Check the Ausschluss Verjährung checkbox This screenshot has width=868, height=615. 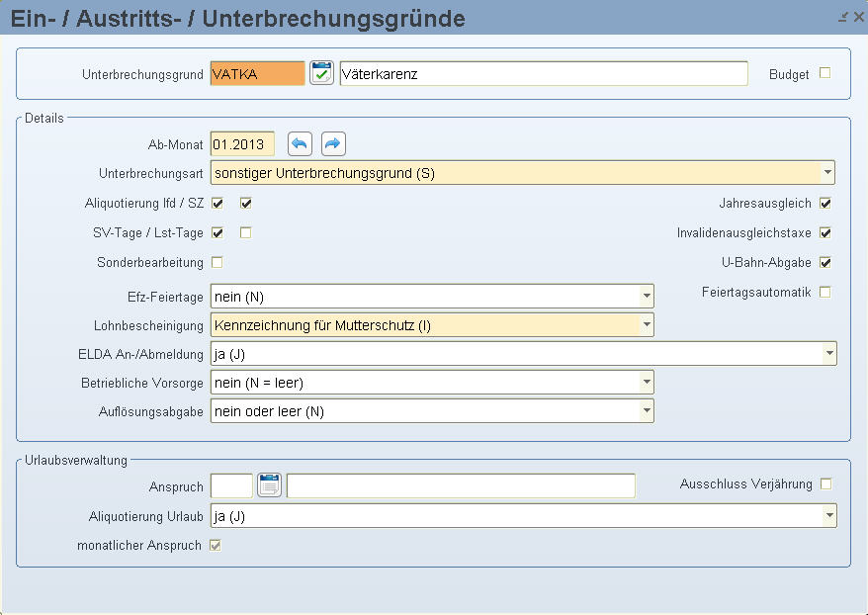click(825, 484)
